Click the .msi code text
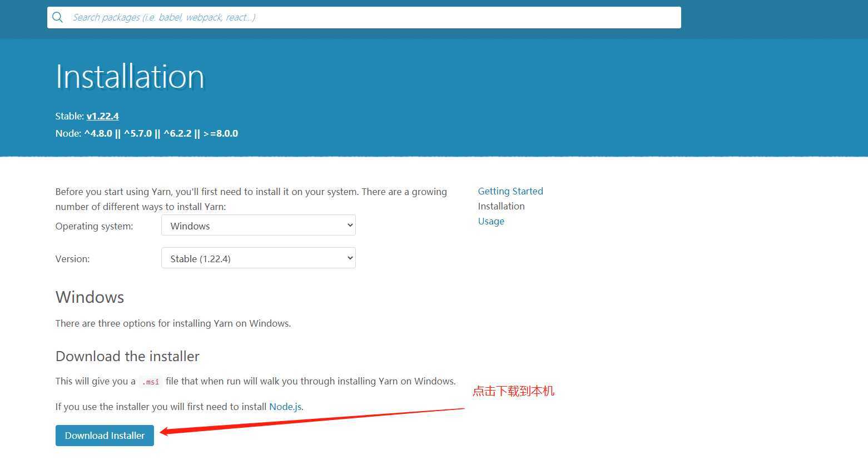This screenshot has width=868, height=460. [150, 382]
